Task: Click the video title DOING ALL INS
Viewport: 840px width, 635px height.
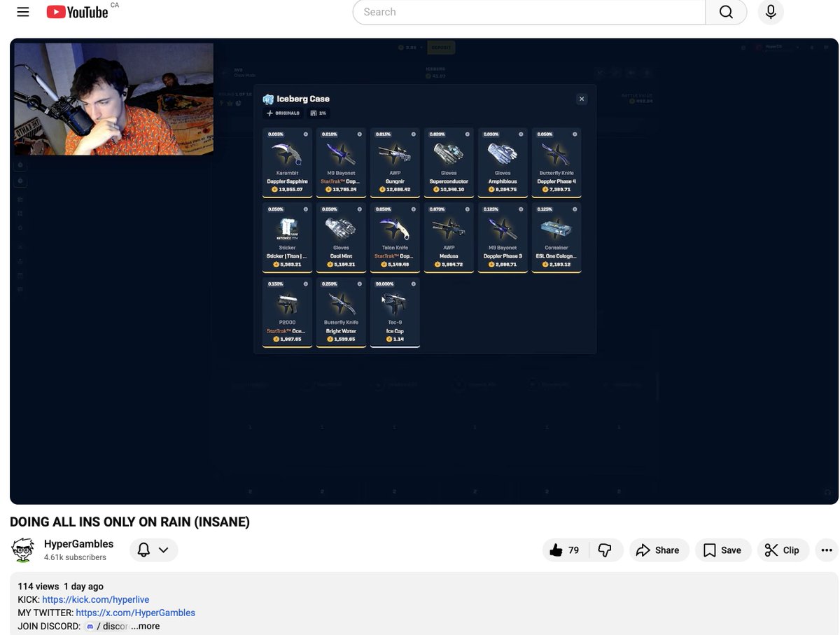Action: pos(129,522)
